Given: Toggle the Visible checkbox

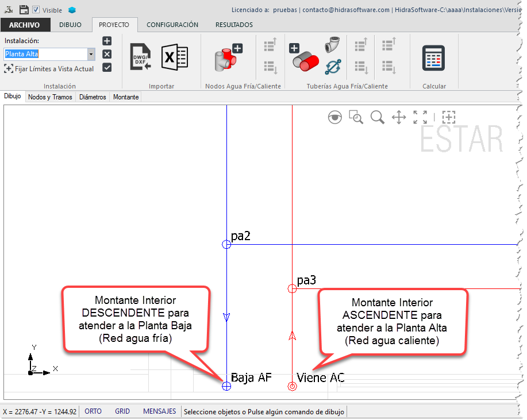Looking at the screenshot, I should [36, 10].
